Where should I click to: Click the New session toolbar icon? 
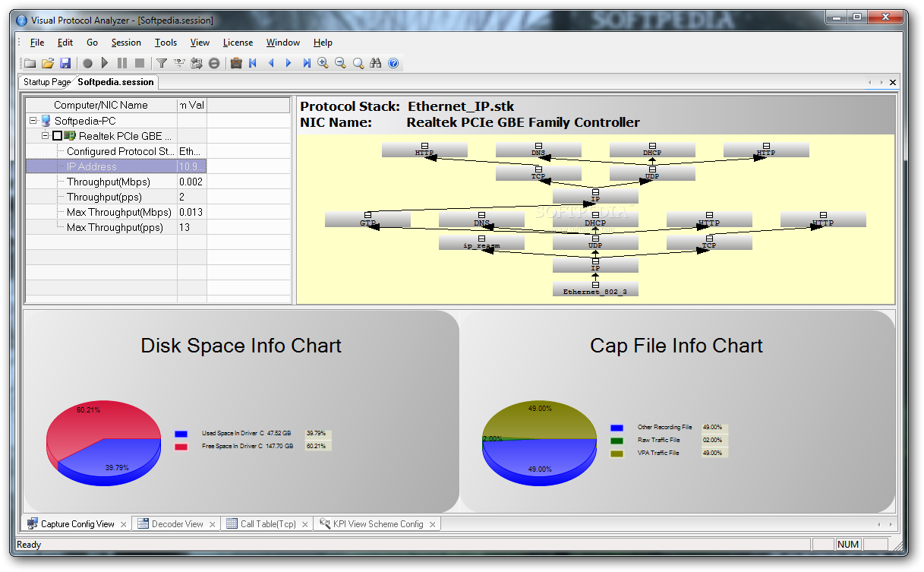[x=30, y=63]
